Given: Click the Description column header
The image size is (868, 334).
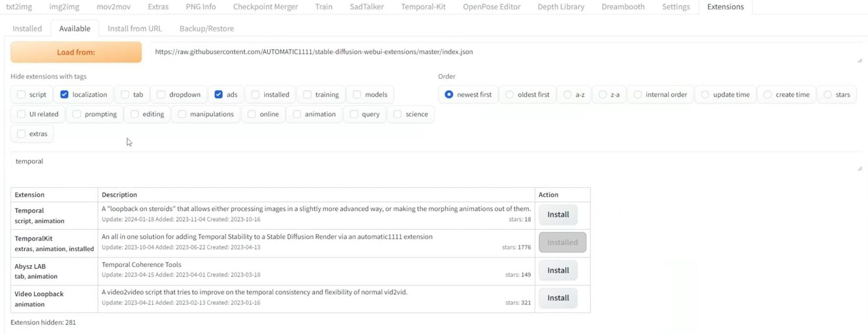Looking at the screenshot, I should point(316,195).
